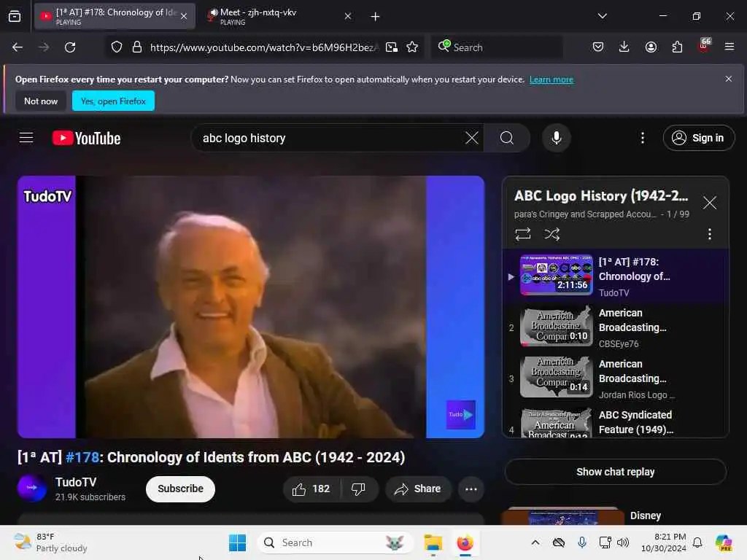Screen dimensions: 747x560
Task: Expand the list all tabs chevron
Action: pos(603,16)
